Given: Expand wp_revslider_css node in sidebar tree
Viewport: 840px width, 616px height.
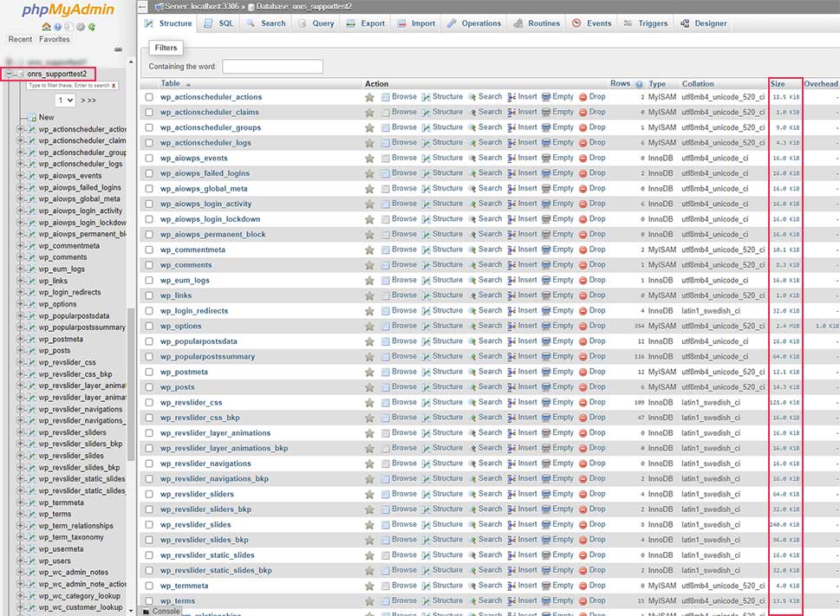Looking at the screenshot, I should pos(20,362).
